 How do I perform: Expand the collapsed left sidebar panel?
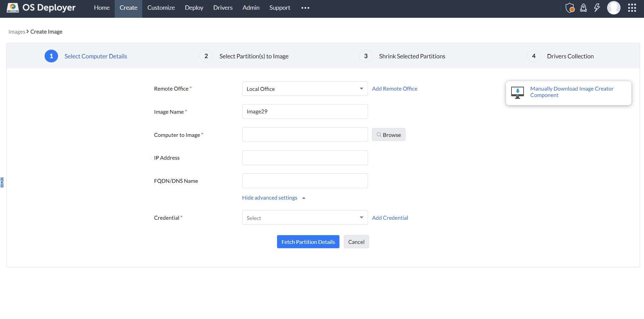click(x=2, y=182)
